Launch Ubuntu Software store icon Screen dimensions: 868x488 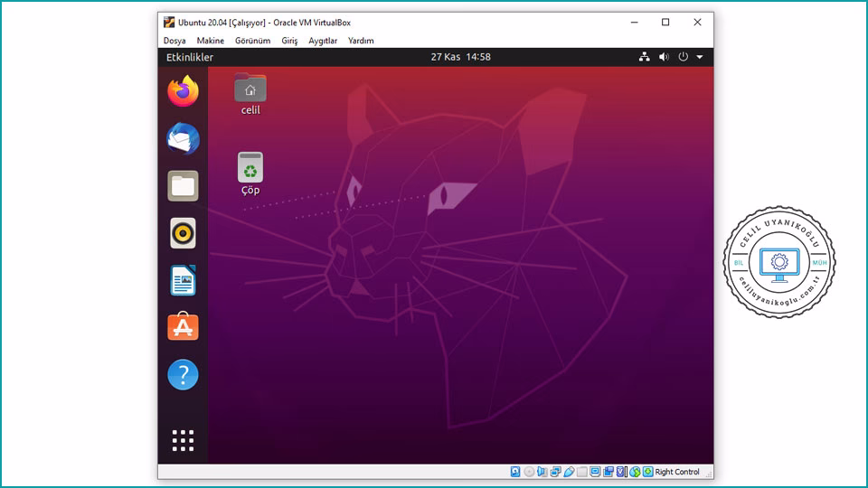(184, 327)
